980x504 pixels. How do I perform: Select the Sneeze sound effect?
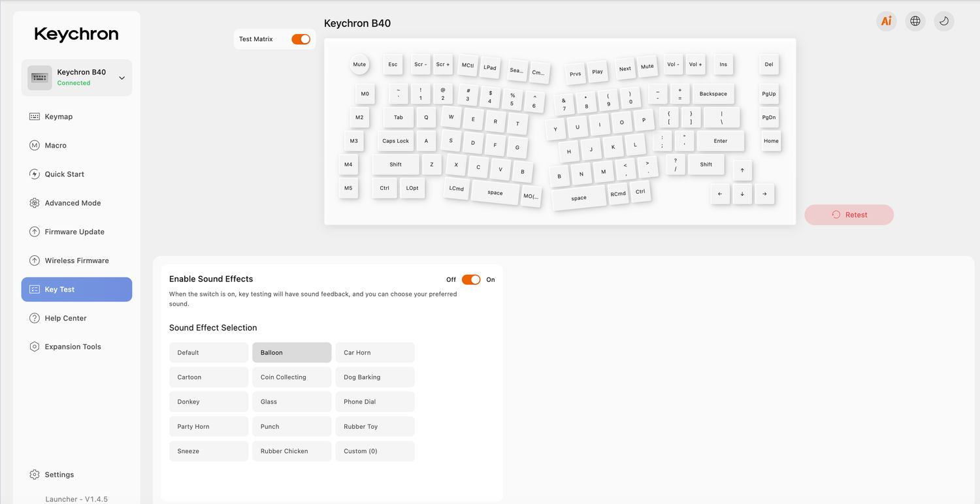pyautogui.click(x=209, y=451)
